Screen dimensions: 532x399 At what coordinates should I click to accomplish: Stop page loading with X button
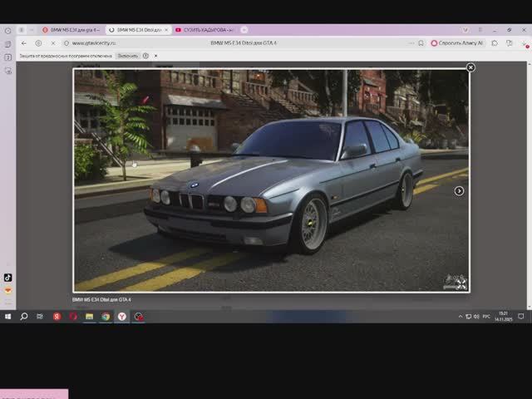tap(53, 43)
